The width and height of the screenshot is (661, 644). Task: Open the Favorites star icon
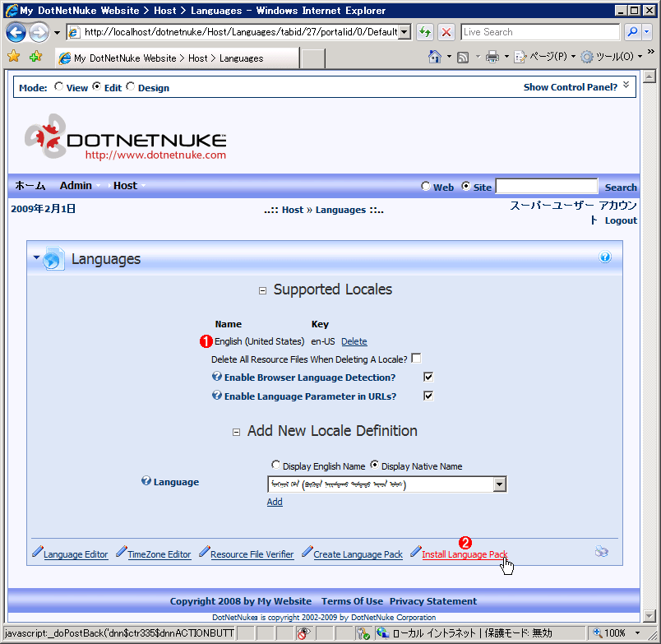point(13,56)
